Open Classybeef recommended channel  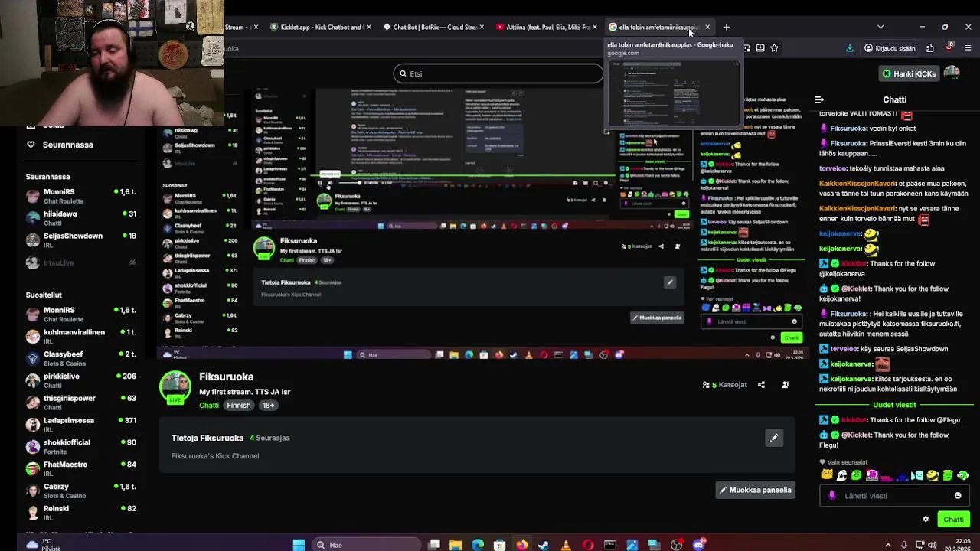pyautogui.click(x=80, y=358)
